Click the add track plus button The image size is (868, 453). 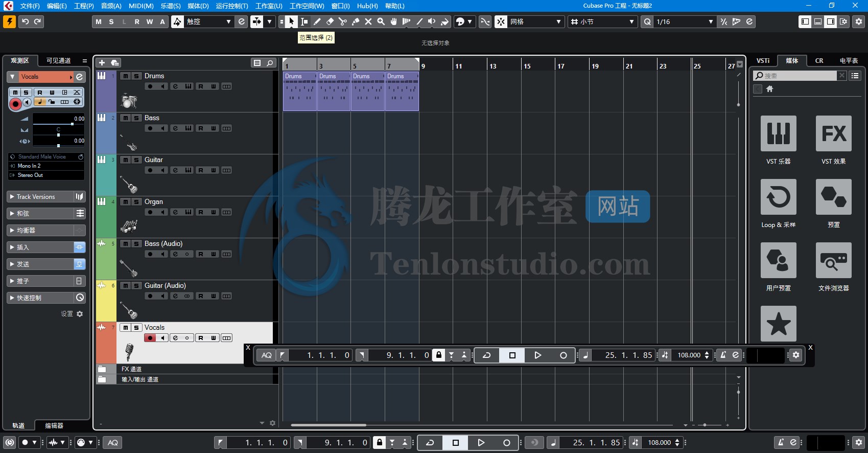point(102,62)
